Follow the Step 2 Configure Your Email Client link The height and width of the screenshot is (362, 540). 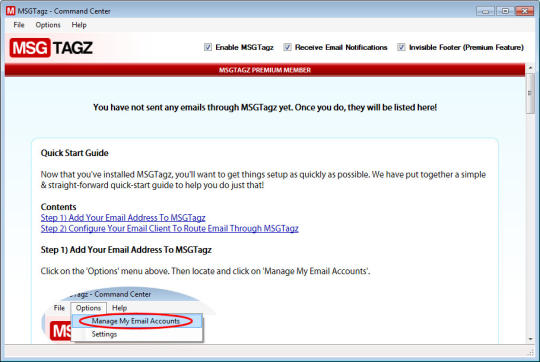tap(169, 228)
